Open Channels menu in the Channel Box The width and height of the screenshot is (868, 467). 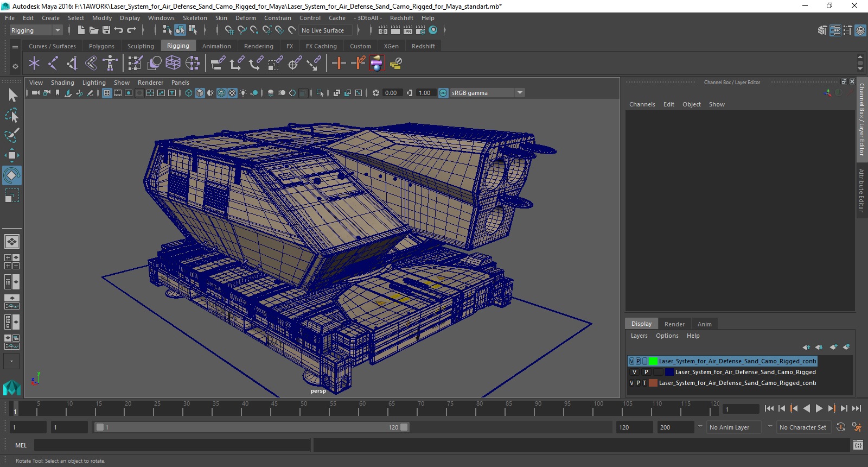tap(642, 104)
